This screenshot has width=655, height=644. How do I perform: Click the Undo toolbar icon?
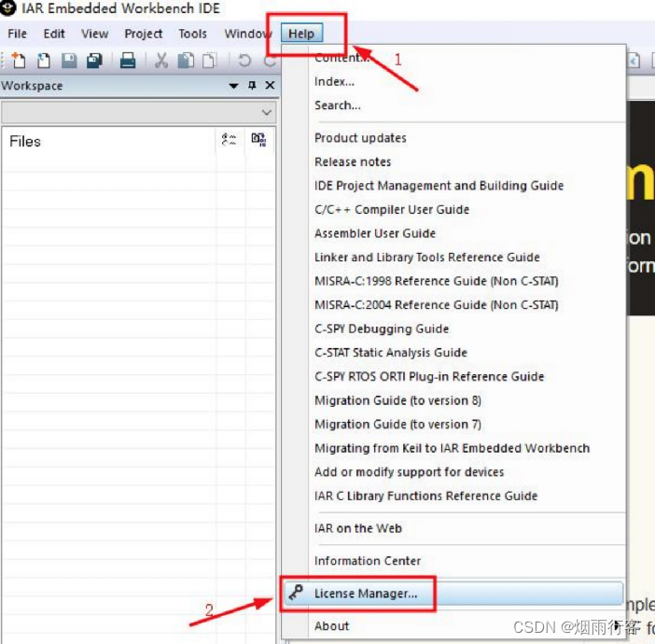(x=244, y=61)
